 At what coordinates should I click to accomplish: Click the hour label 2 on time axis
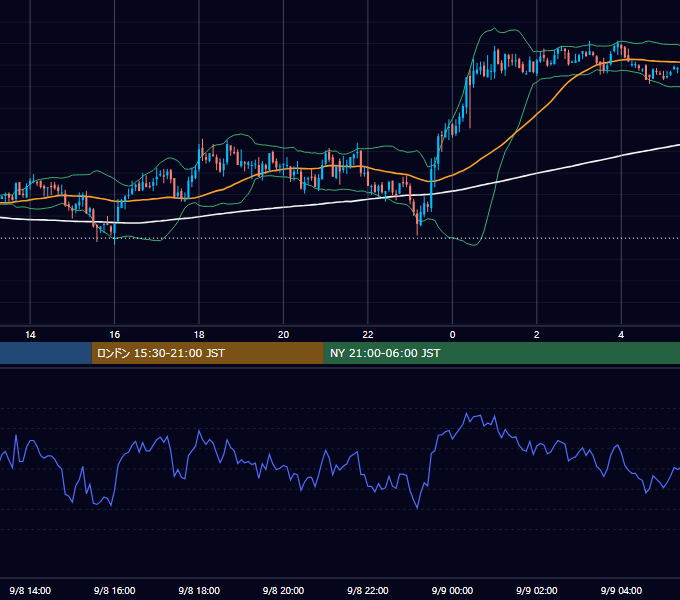(x=536, y=335)
